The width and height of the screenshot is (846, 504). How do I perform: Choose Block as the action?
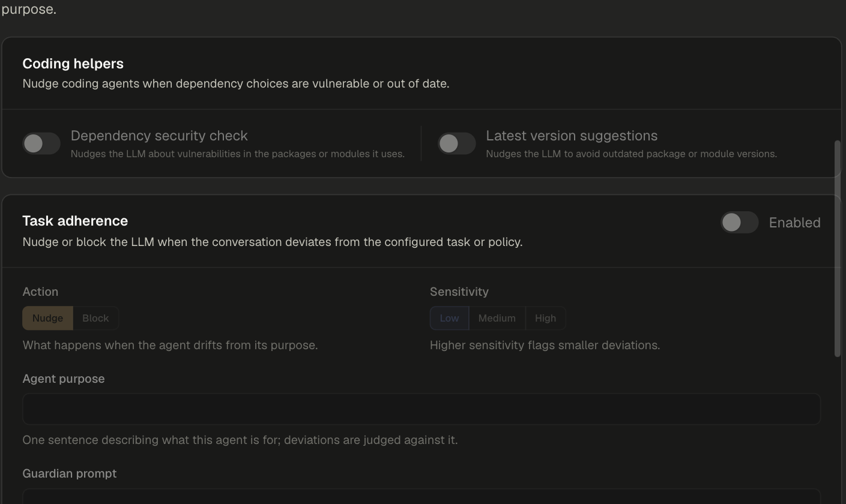click(95, 318)
